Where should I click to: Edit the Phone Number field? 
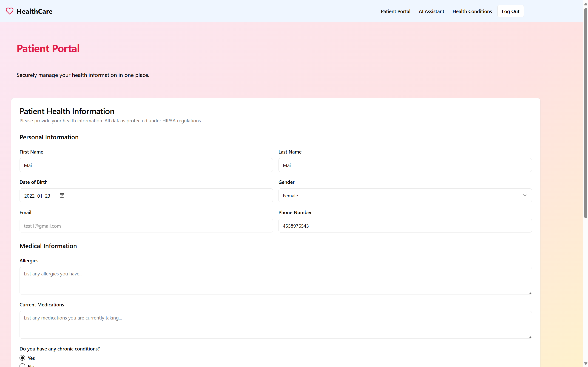coord(405,226)
